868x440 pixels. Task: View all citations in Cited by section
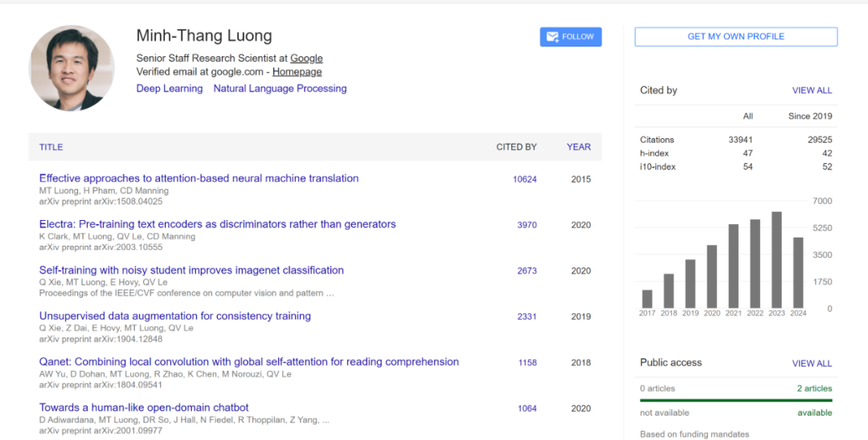click(x=812, y=91)
